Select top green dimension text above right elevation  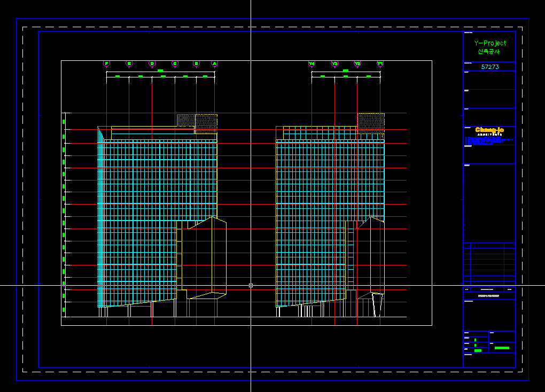[x=346, y=70]
